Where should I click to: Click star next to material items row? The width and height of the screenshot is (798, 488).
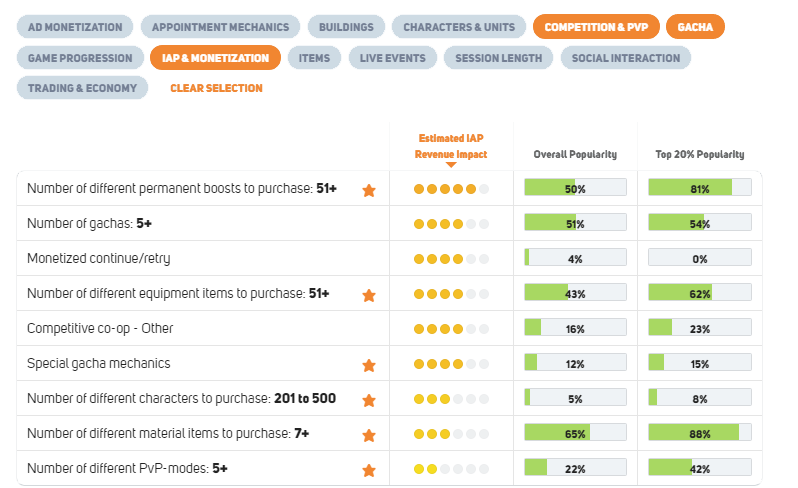pyautogui.click(x=369, y=435)
